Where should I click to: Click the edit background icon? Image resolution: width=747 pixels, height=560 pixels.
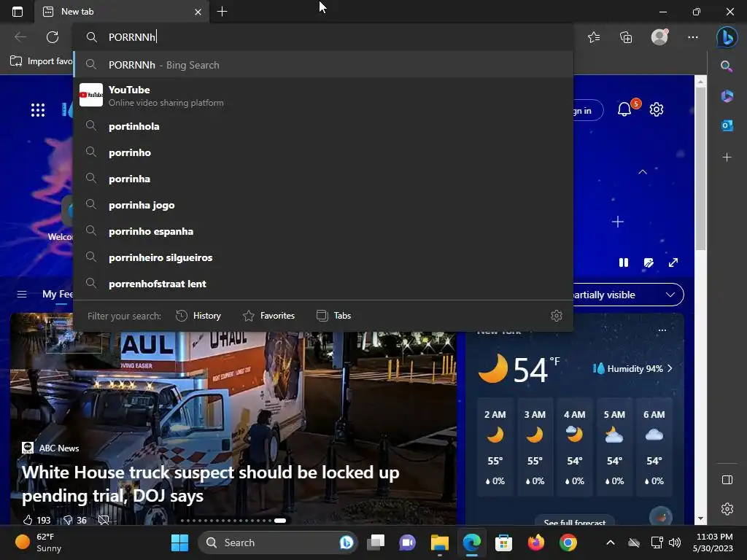[x=649, y=262]
